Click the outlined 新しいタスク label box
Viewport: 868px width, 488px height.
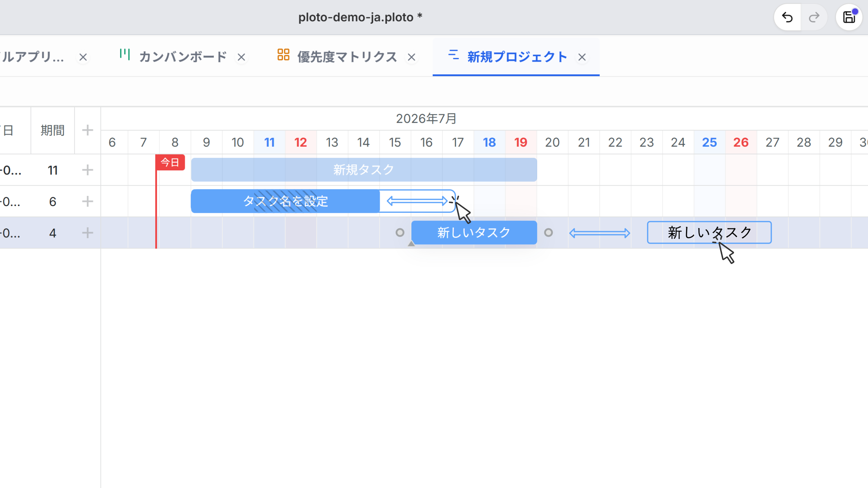pos(709,232)
